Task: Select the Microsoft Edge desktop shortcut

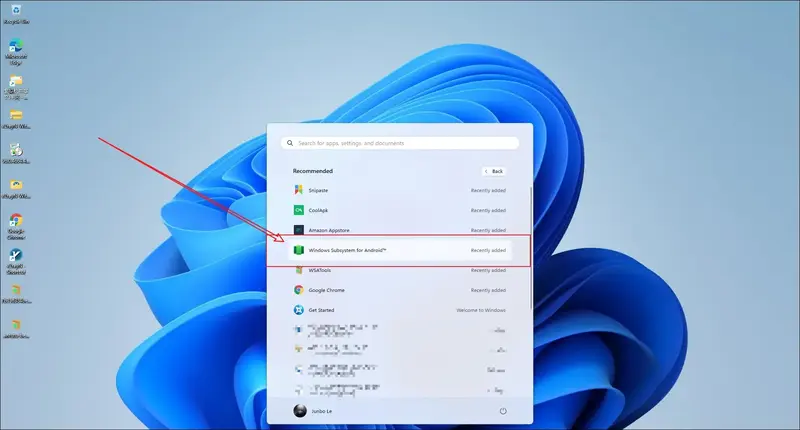Action: coord(16,50)
